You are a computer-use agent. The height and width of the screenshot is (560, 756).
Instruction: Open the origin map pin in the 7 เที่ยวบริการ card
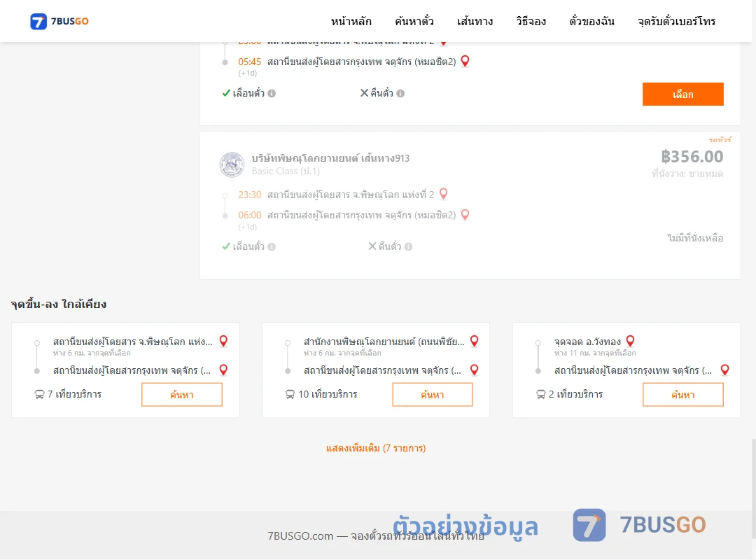click(x=223, y=341)
